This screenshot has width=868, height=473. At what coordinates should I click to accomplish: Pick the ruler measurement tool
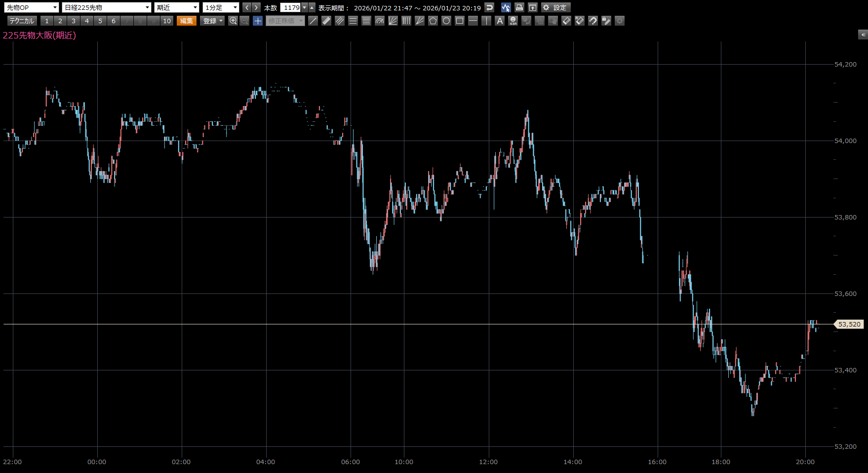pos(326,21)
